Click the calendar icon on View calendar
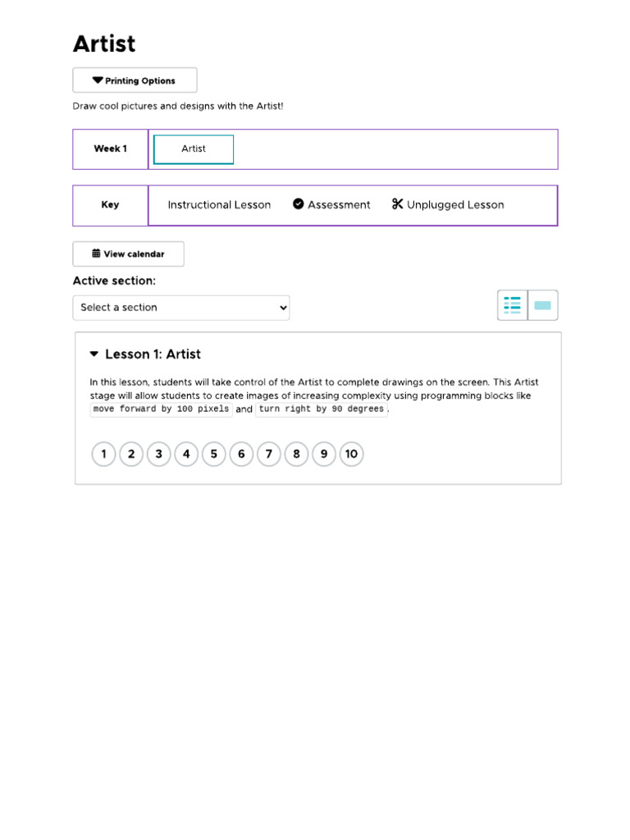630x840 pixels. 96,254
